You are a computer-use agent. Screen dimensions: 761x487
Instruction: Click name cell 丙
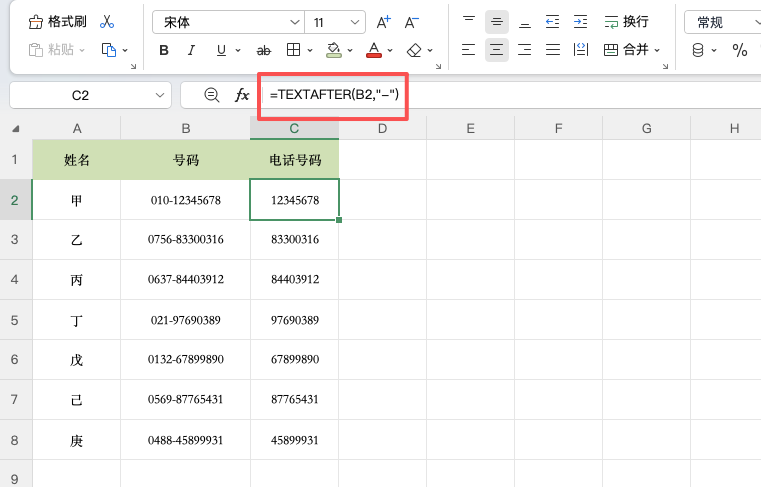77,280
